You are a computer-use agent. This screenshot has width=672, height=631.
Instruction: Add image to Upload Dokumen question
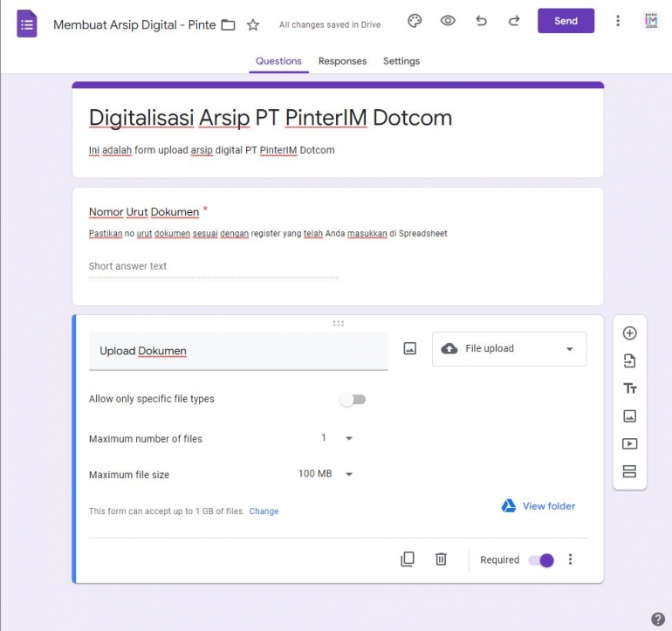click(410, 348)
